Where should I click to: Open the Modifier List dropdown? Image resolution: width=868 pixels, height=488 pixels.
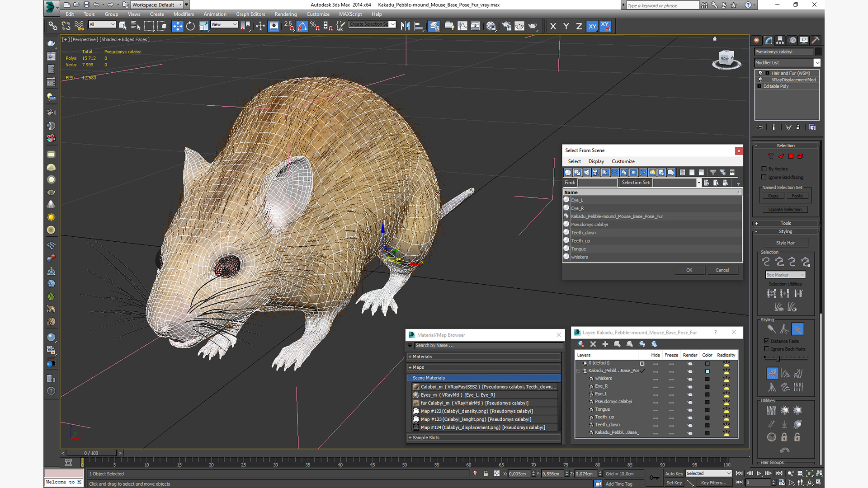click(x=817, y=63)
